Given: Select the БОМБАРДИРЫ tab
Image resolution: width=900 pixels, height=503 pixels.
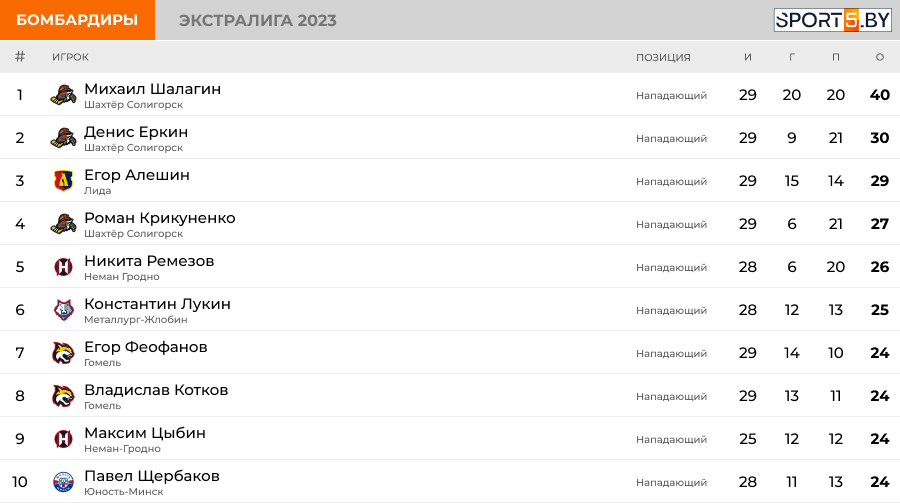Looking at the screenshot, I should point(77,20).
